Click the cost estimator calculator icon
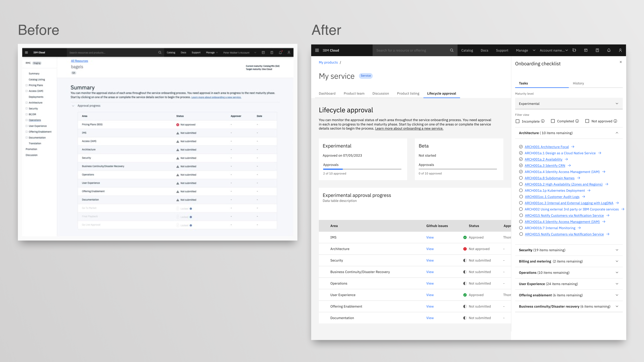Viewport: 644px width, 362px height. point(597,50)
